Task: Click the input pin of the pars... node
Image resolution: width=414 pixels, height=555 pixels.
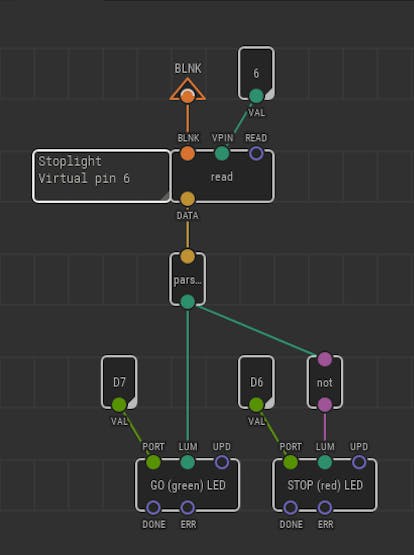Action: [188, 256]
